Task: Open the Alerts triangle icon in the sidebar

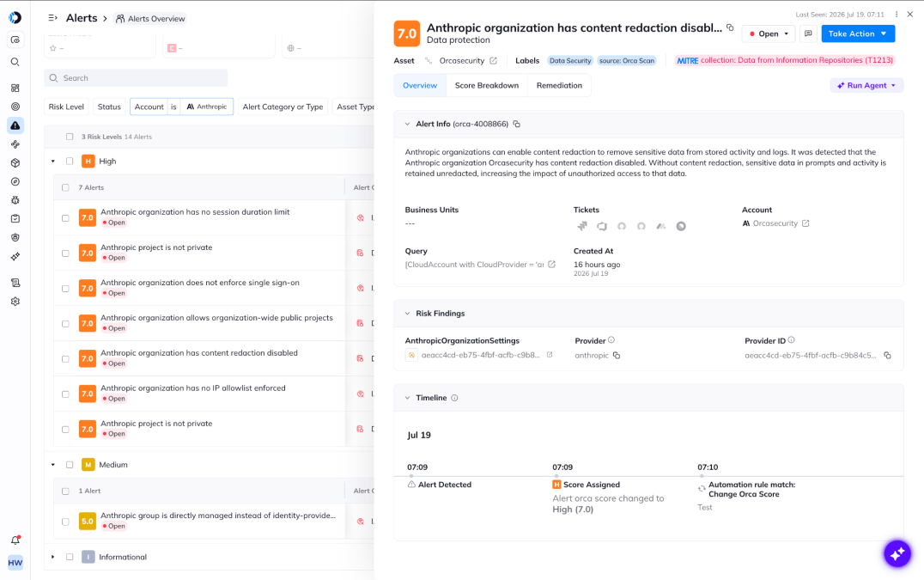Action: point(15,125)
